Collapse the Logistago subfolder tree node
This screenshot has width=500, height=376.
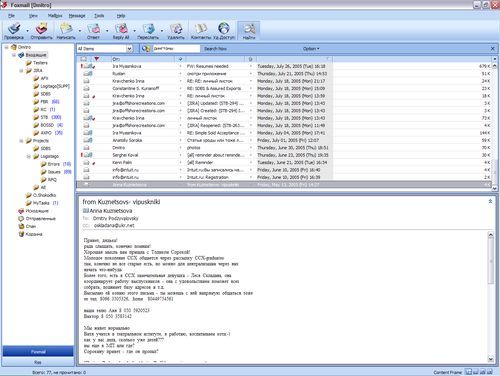(28, 156)
